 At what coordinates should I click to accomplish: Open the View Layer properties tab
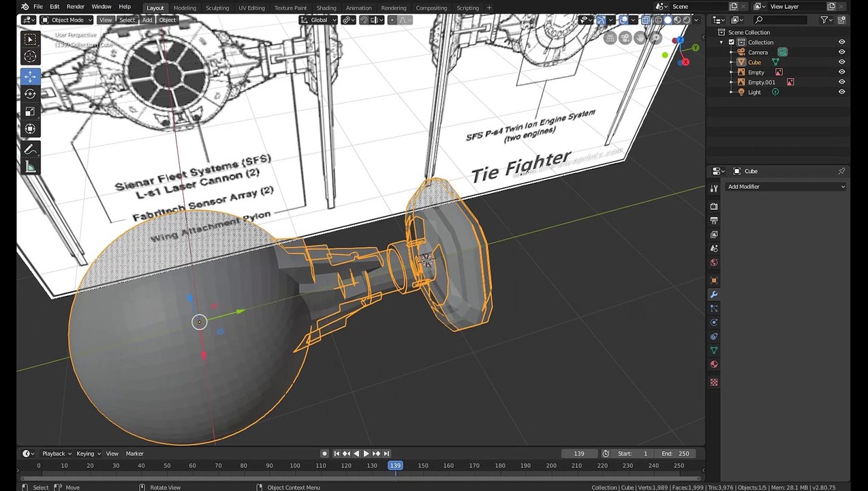[x=714, y=235]
